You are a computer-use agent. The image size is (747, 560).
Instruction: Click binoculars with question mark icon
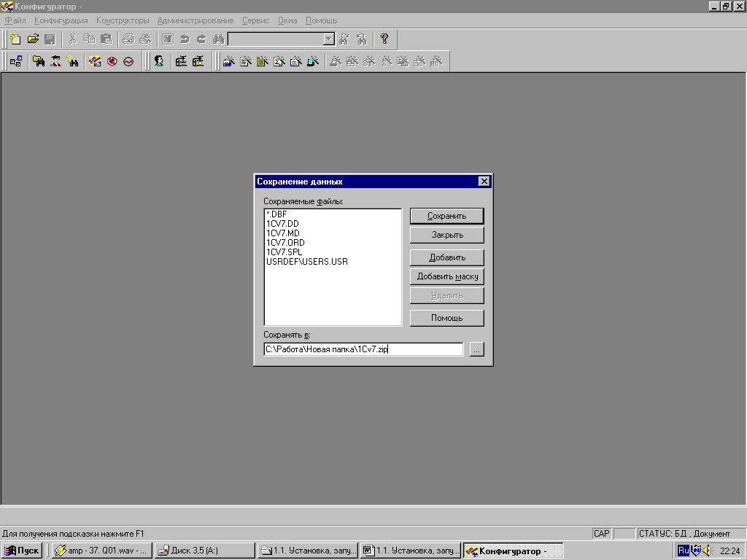pos(72,61)
